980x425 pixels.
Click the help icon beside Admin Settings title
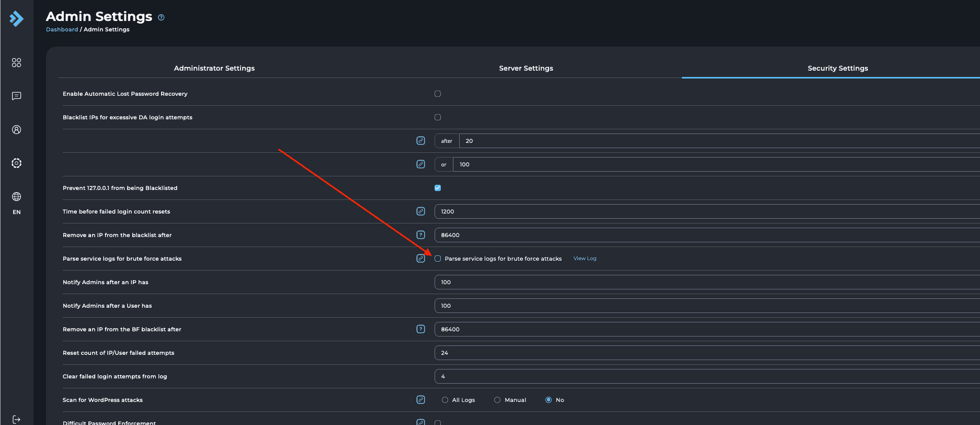click(161, 17)
